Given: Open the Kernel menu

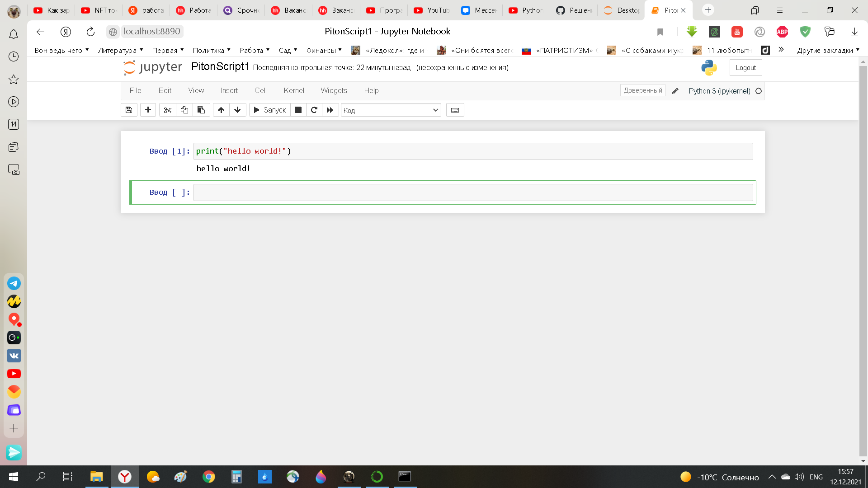Looking at the screenshot, I should click(x=293, y=90).
